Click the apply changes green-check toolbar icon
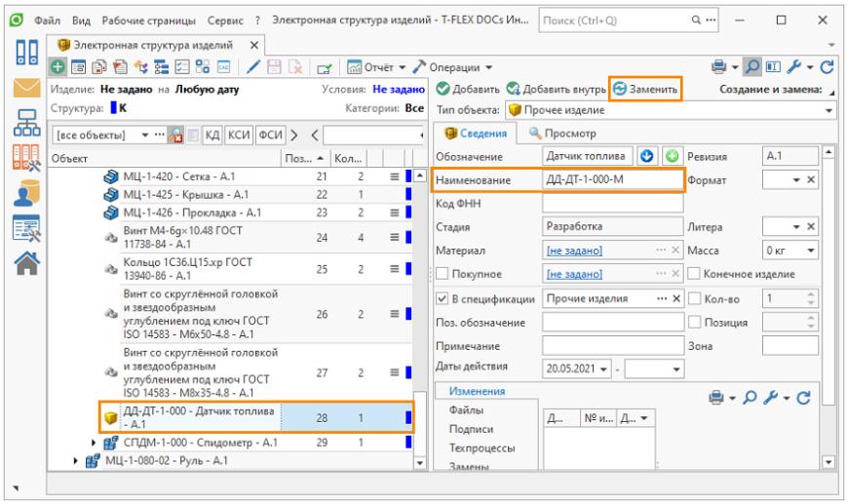This screenshot has width=848, height=504. coord(325,67)
